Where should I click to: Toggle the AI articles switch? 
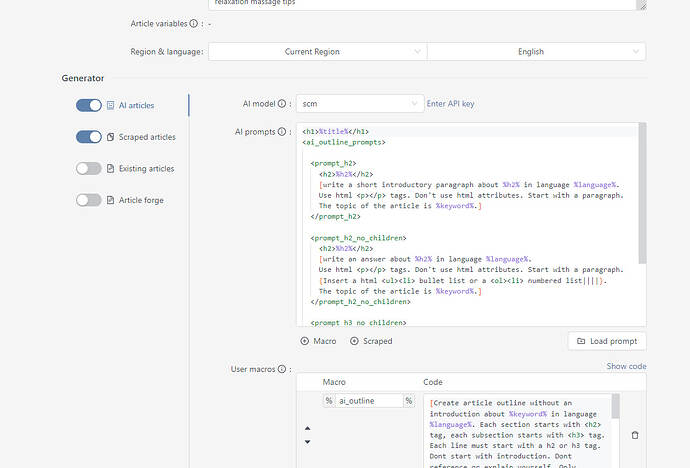click(88, 106)
